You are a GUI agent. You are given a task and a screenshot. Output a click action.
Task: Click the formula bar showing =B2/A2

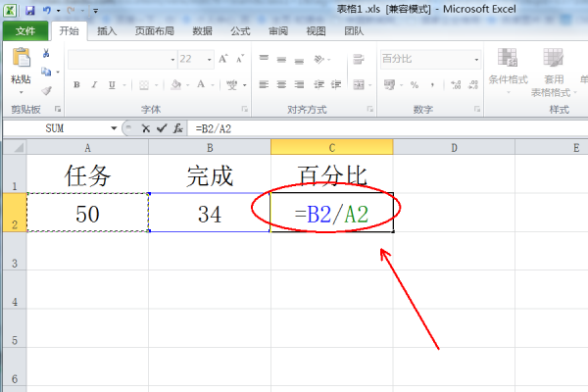pos(387,128)
